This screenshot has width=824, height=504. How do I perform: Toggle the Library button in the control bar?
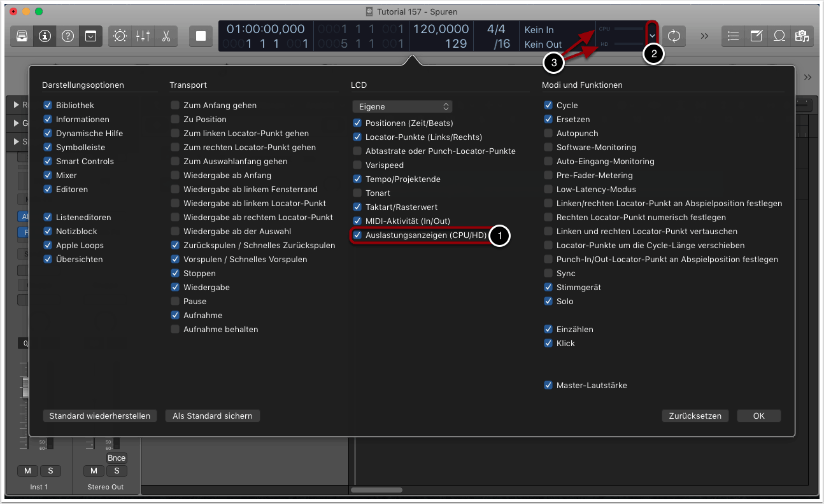(x=22, y=36)
